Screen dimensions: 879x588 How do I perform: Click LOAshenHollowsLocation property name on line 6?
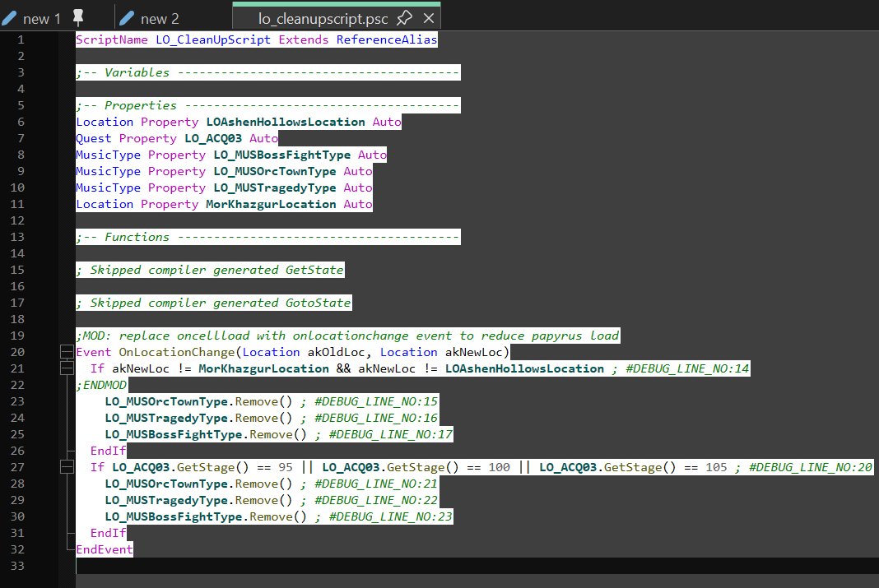[286, 122]
